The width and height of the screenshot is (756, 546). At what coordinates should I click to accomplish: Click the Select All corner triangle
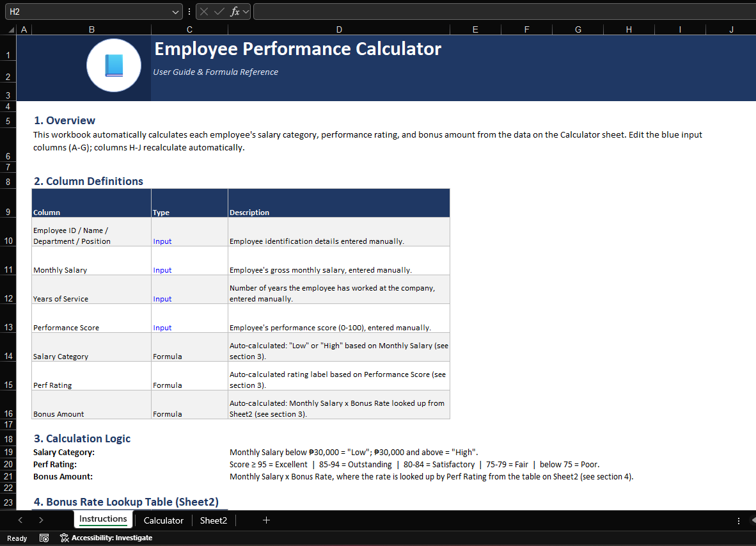(11, 30)
